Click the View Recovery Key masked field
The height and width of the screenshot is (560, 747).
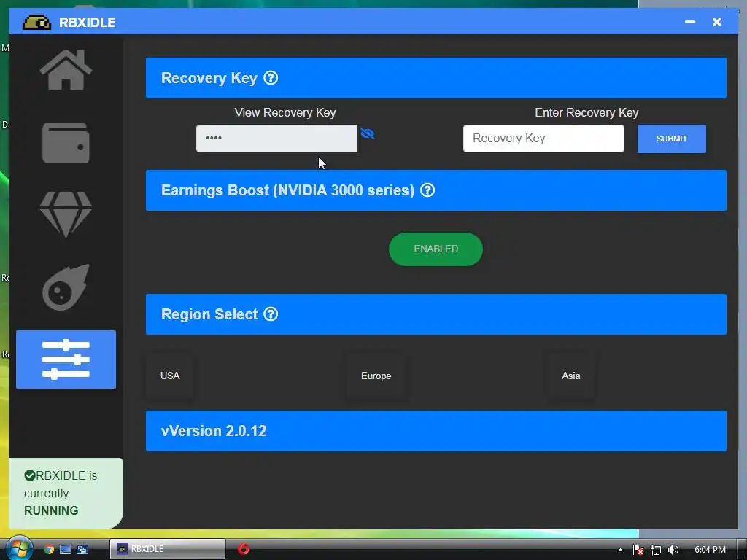(x=276, y=139)
